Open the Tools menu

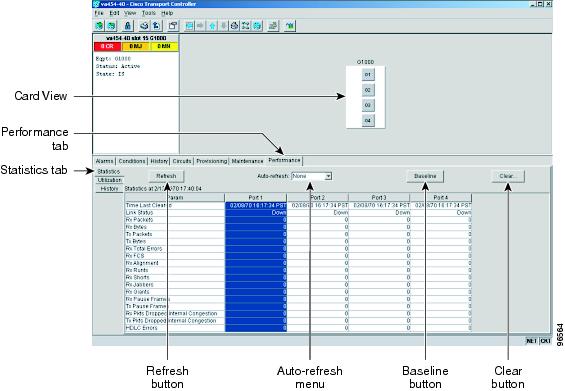coord(148,13)
